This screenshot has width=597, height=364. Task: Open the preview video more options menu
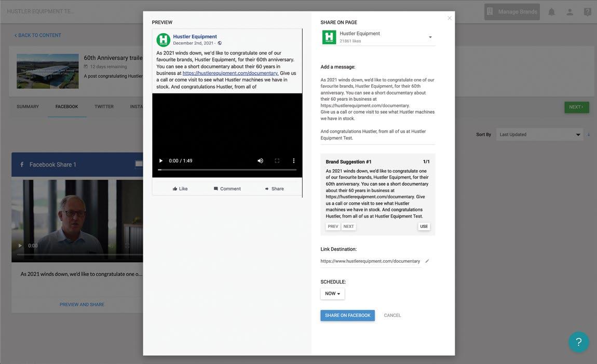coord(293,160)
